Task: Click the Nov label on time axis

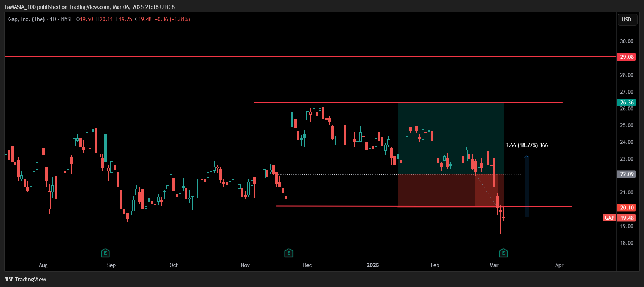Action: pos(245,265)
